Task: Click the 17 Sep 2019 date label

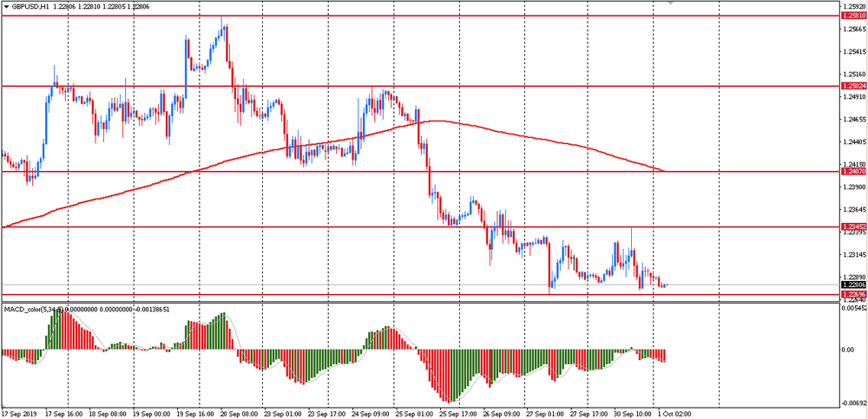Action: (x=17, y=414)
